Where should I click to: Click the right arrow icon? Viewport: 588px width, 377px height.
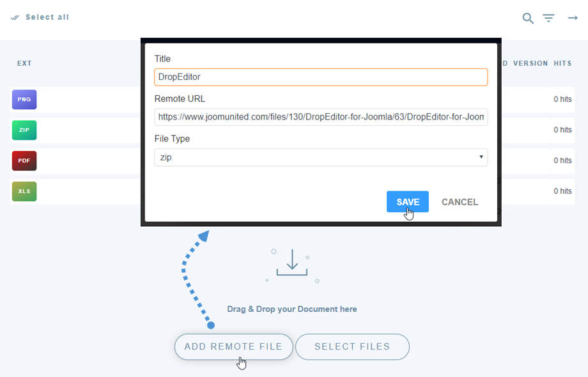point(573,18)
